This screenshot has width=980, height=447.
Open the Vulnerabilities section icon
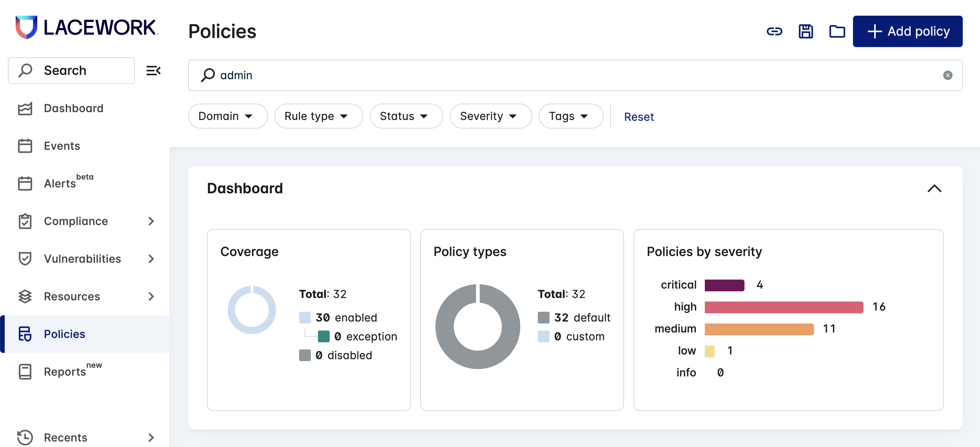pyautogui.click(x=25, y=258)
